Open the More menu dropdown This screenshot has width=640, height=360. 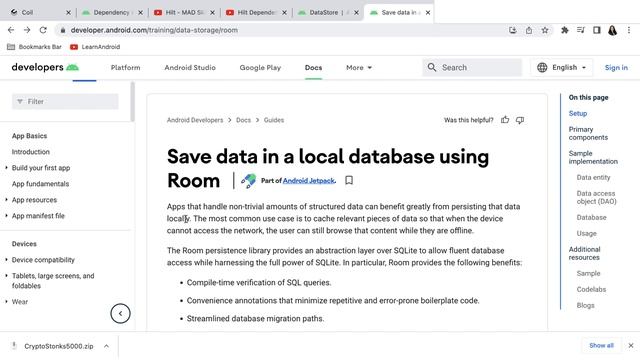[x=359, y=68]
